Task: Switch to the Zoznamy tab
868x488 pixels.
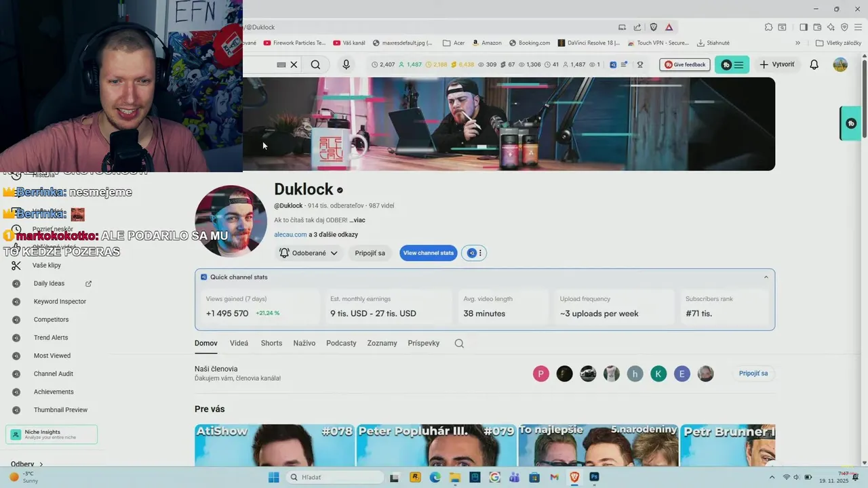Action: pos(382,343)
